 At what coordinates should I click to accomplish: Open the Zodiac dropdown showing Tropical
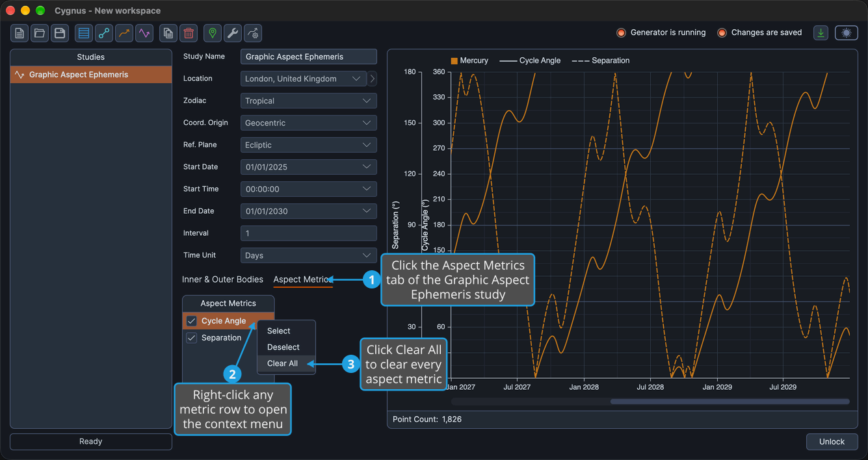(x=309, y=101)
